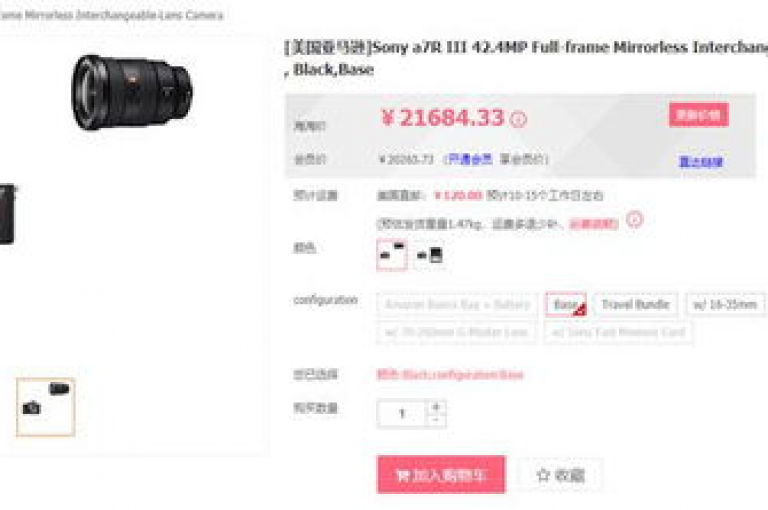Click the star icon on favorite button

pos(543,475)
